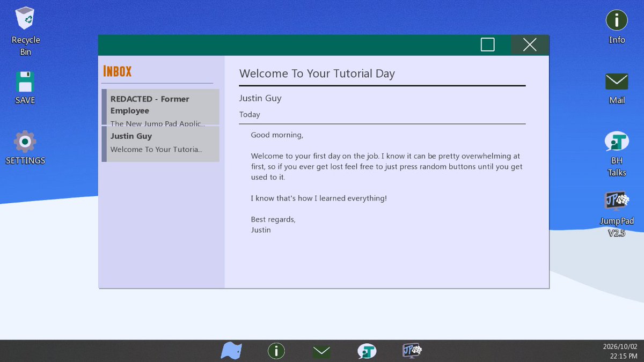Open BH Talks chat desktop icon
The height and width of the screenshot is (362, 644).
(x=617, y=141)
